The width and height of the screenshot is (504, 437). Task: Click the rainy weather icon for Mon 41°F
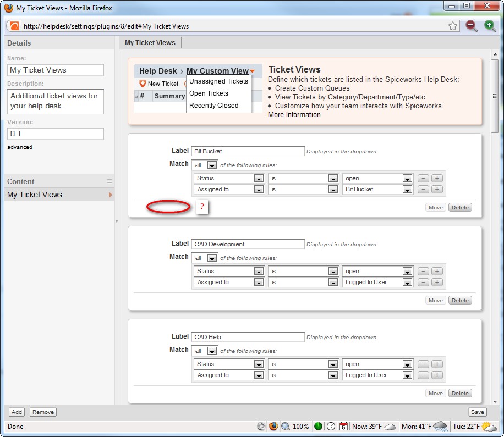[440, 427]
